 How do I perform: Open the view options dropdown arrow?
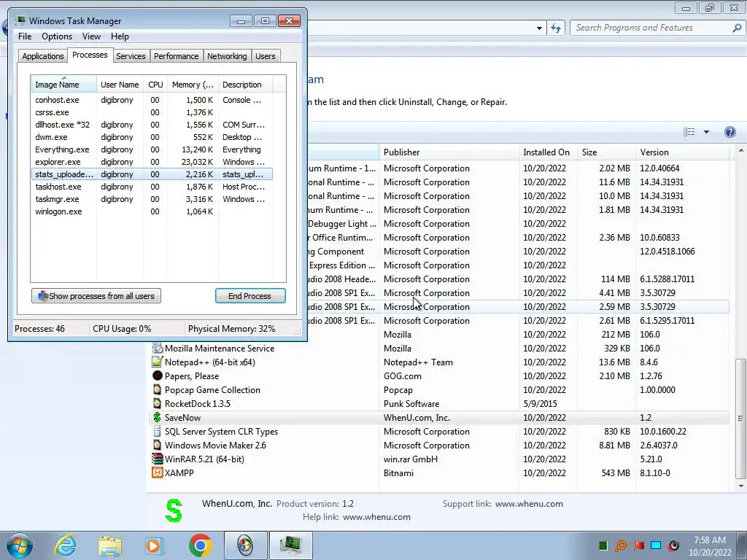pos(706,132)
